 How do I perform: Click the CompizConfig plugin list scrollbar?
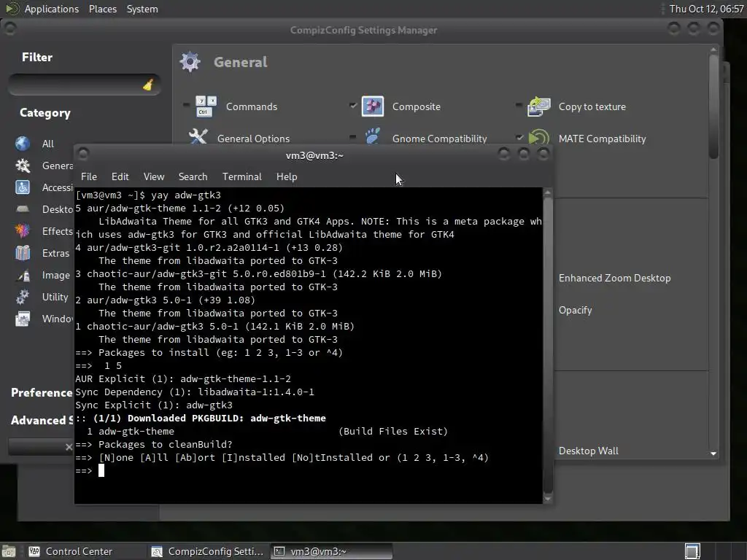[713, 106]
